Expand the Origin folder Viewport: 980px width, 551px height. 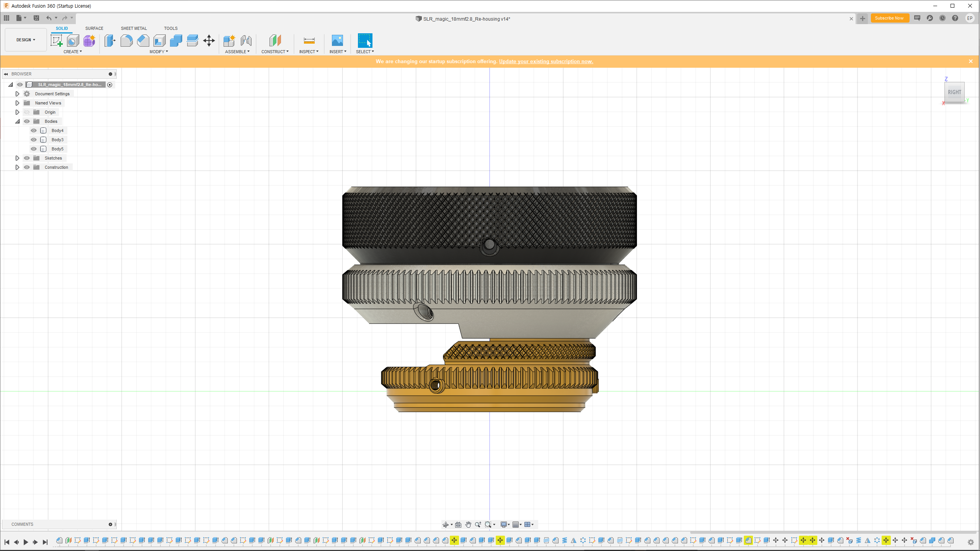click(x=17, y=112)
